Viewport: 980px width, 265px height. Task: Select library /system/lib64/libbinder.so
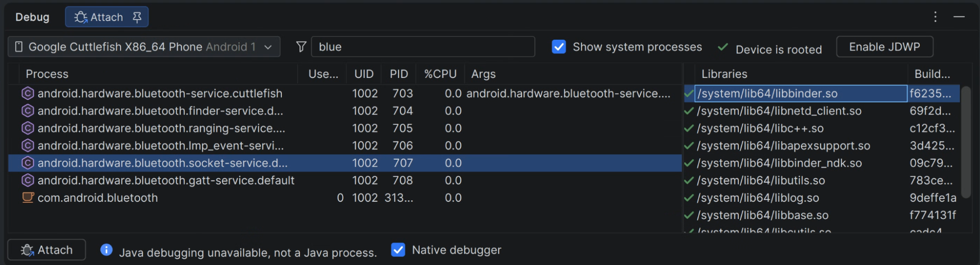(x=801, y=93)
